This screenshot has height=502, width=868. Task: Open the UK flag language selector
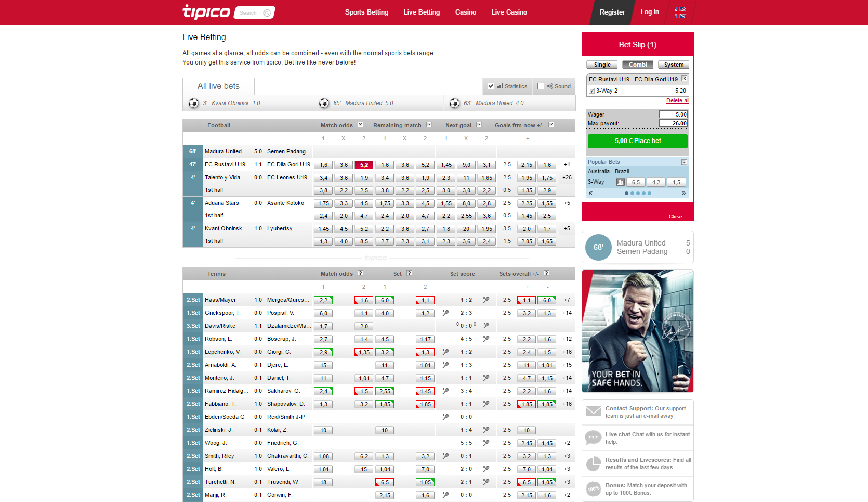(x=680, y=12)
